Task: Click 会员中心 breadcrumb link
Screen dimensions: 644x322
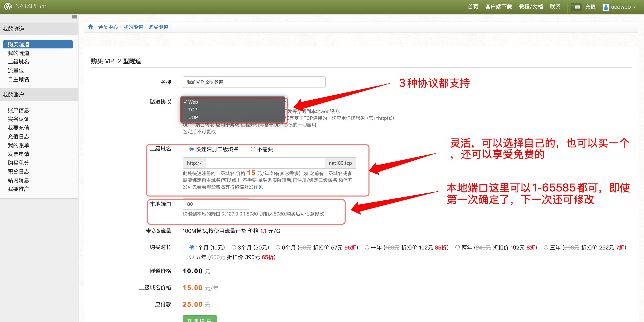Action: point(108,27)
